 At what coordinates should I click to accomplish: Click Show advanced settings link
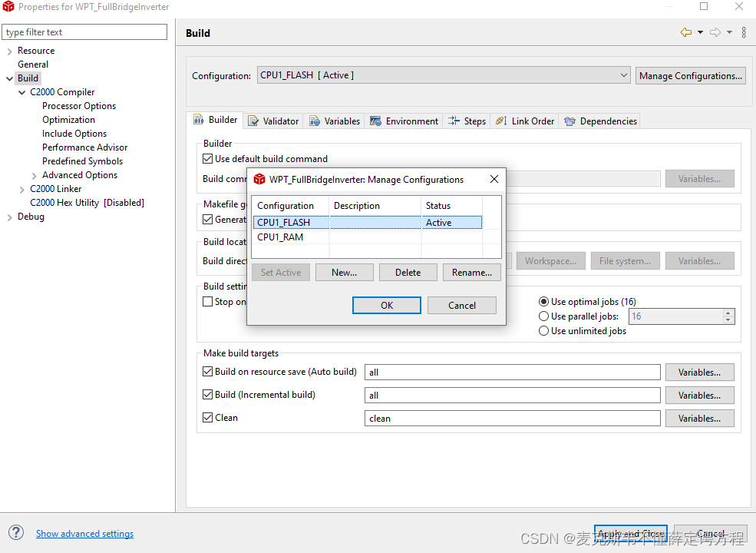coord(85,533)
